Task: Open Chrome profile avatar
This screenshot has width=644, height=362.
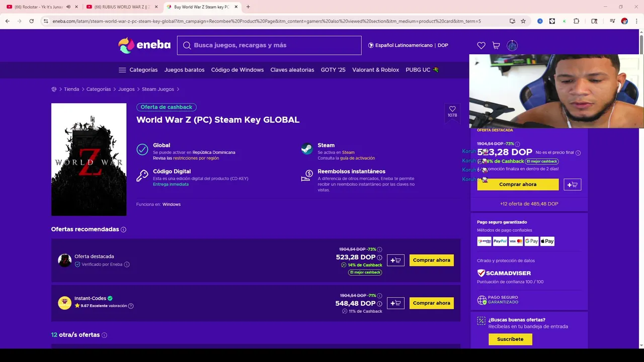Action: pyautogui.click(x=624, y=21)
